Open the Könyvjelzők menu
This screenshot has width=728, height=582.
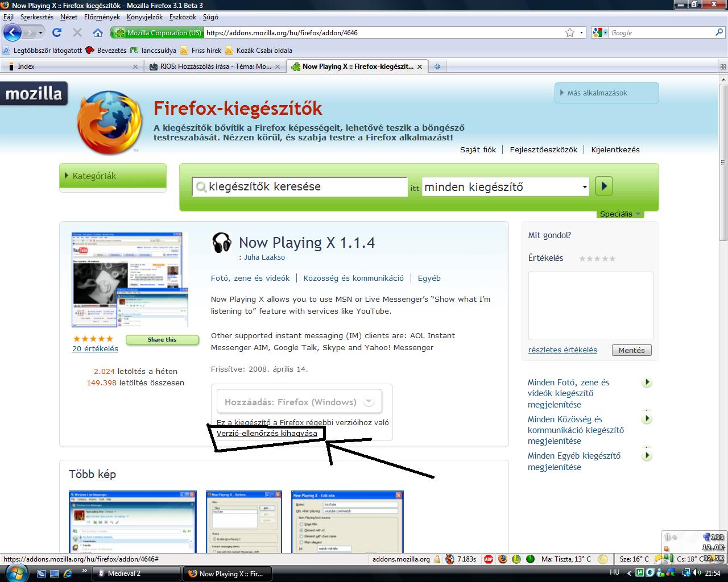tap(145, 17)
